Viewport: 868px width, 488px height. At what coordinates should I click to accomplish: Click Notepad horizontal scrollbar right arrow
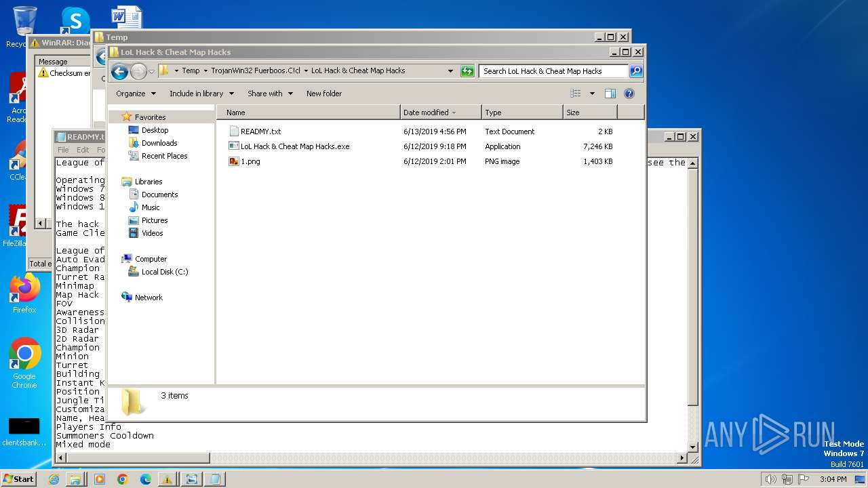[x=683, y=459]
